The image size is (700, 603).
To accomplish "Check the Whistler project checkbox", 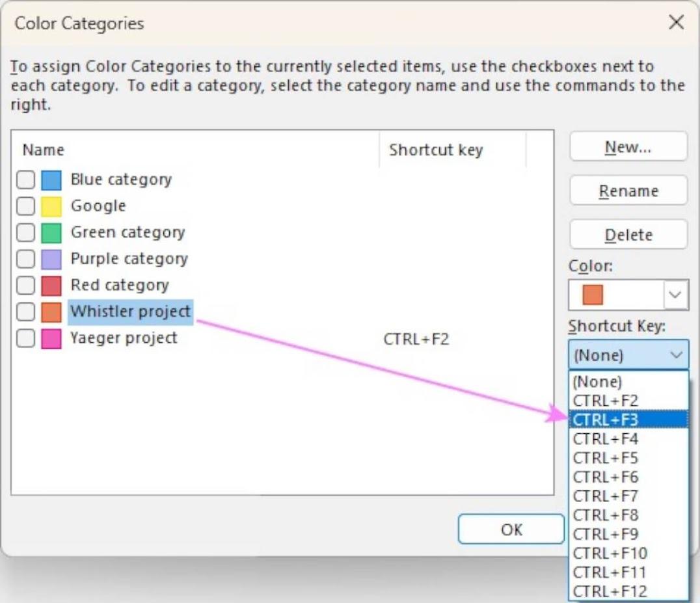I will click(x=25, y=312).
